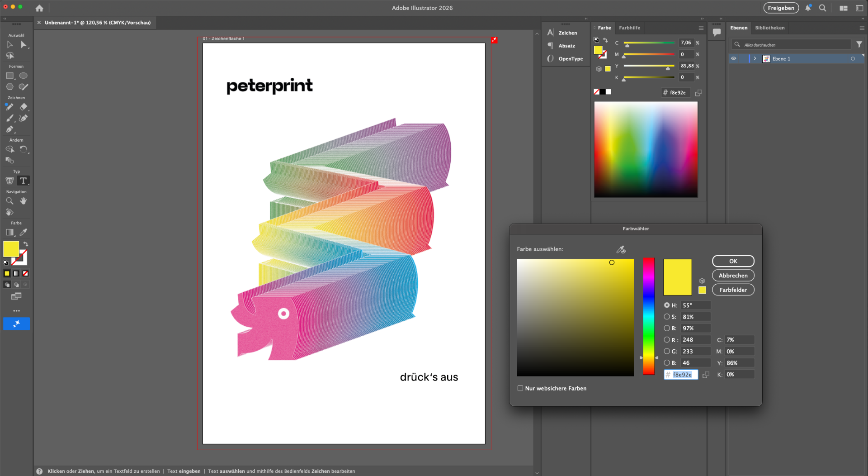Click the blue sparkle generative button
The image size is (868, 476).
(x=16, y=324)
